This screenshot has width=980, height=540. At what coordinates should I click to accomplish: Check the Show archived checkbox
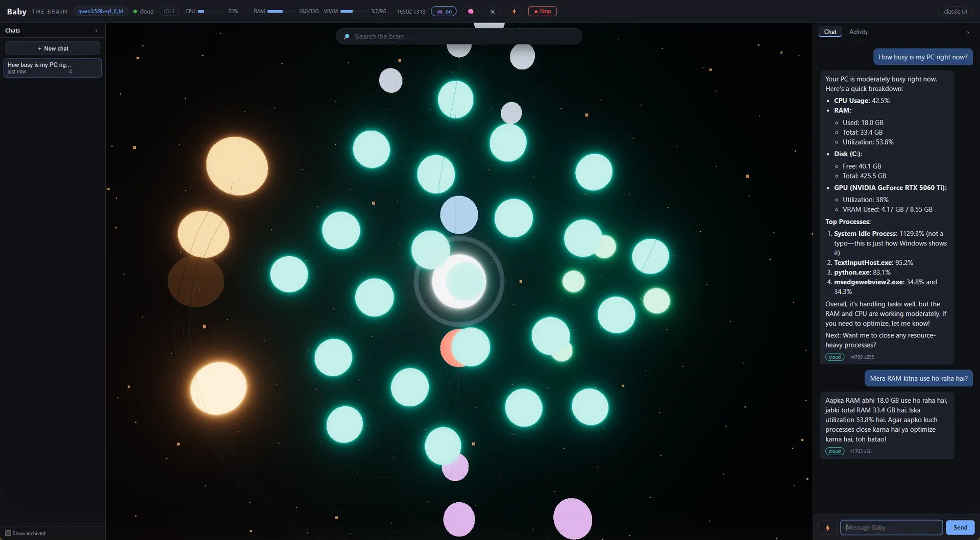pyautogui.click(x=8, y=533)
